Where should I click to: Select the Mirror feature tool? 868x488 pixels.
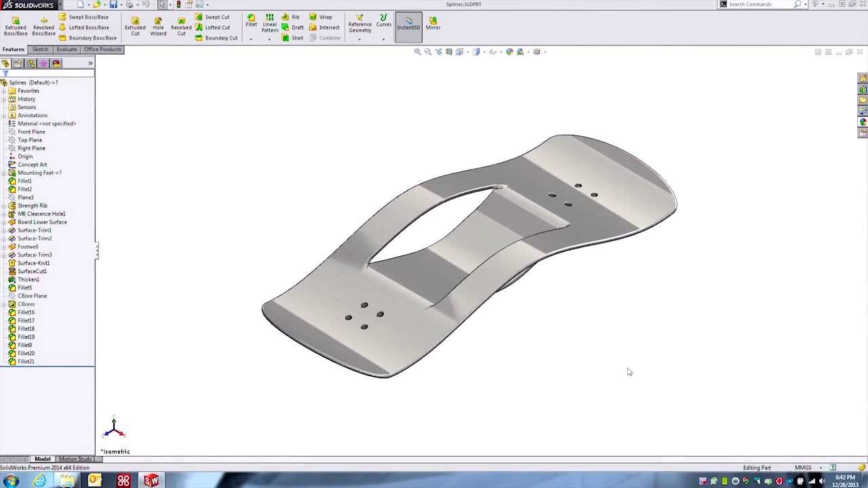coord(433,23)
